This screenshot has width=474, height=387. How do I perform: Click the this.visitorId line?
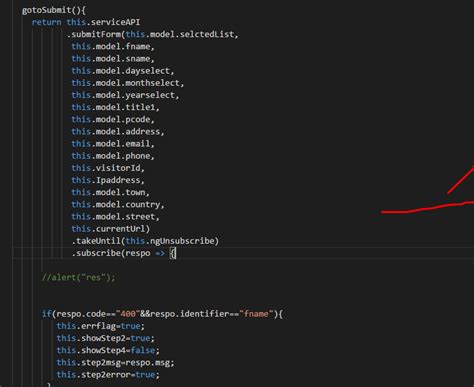108,168
